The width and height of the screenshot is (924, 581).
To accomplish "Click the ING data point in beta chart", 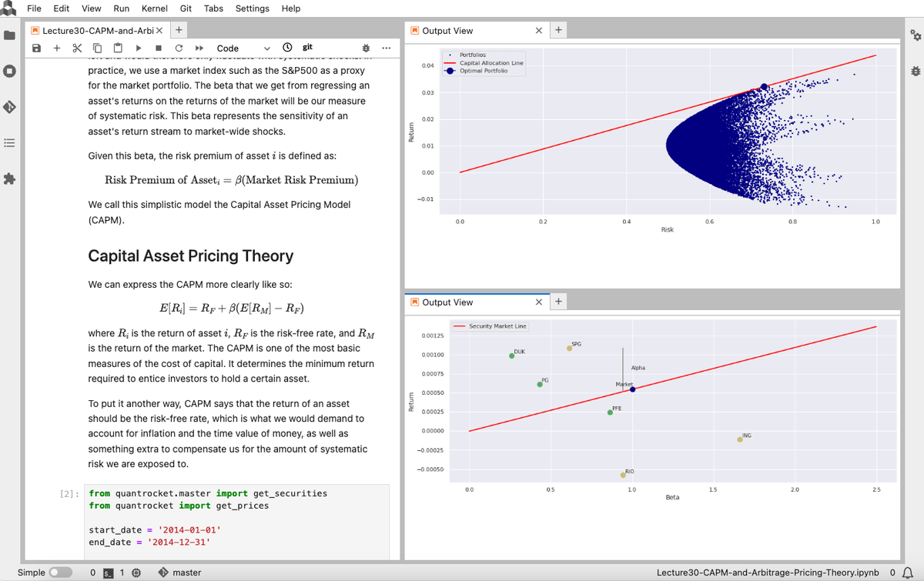I will [x=740, y=439].
